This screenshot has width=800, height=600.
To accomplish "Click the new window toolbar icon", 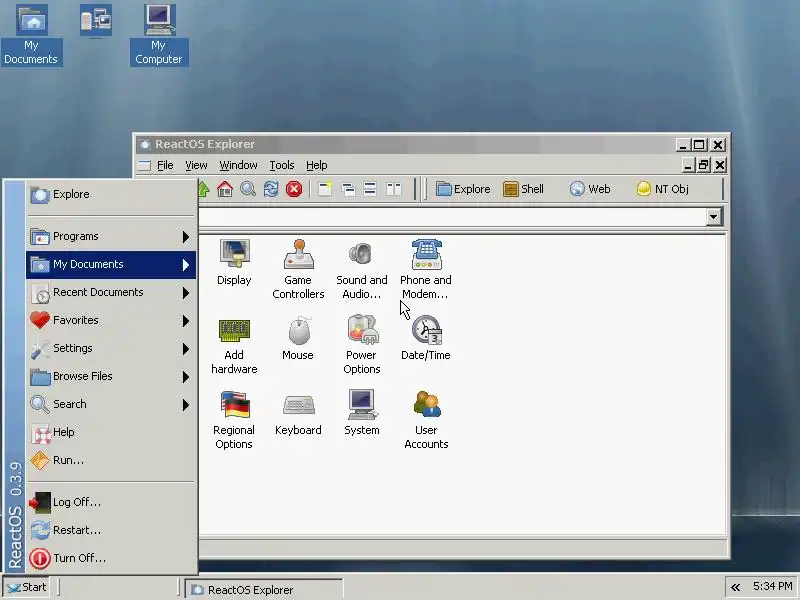I will click(325, 189).
